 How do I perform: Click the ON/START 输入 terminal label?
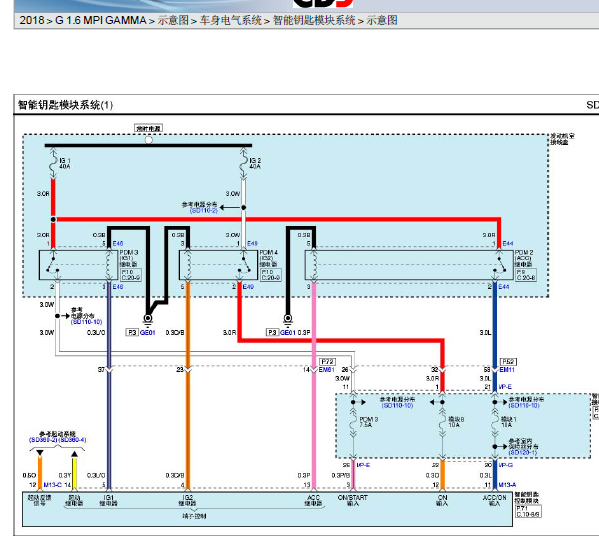353,501
